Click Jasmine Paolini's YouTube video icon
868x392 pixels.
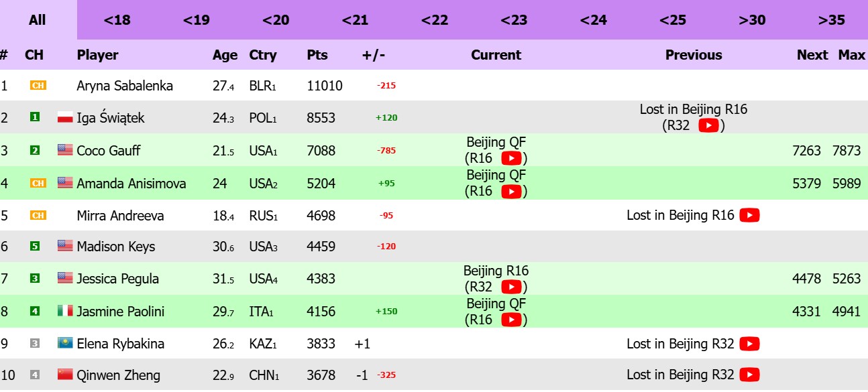click(x=511, y=320)
